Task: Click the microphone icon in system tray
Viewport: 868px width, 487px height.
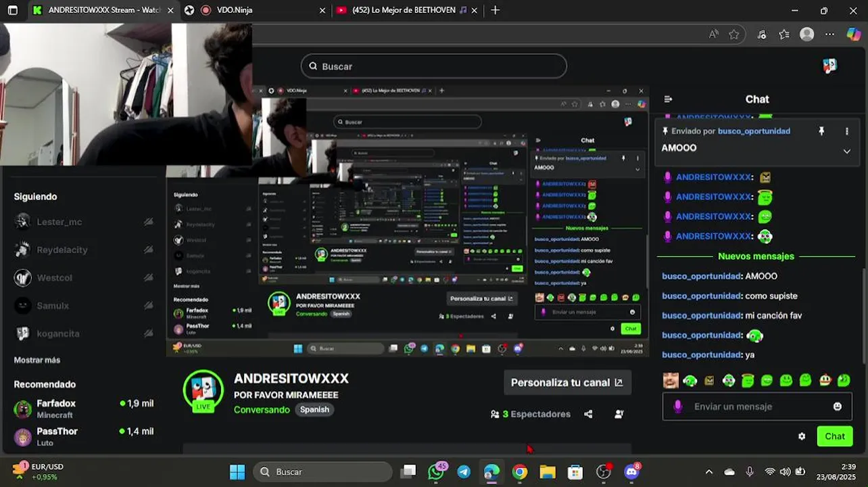Action: (750, 471)
